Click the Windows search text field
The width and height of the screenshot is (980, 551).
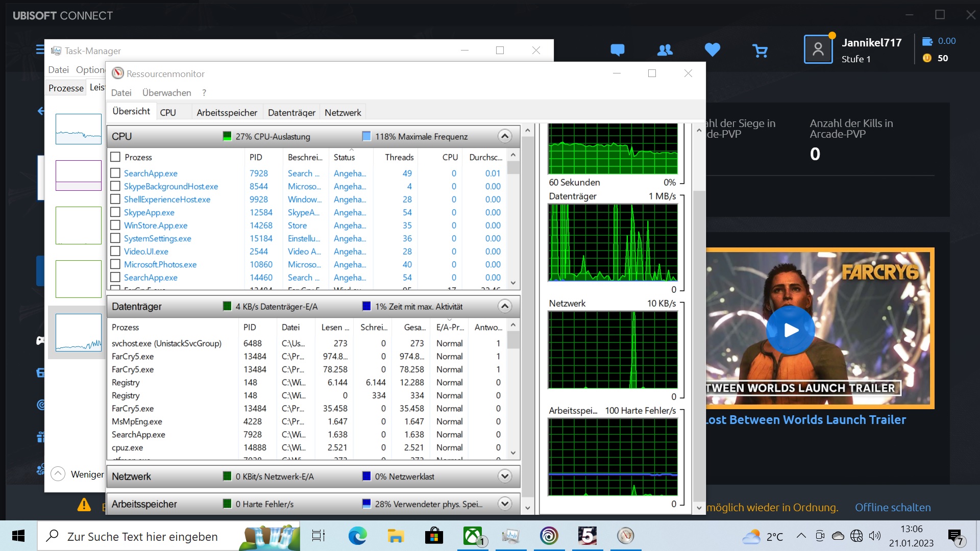143,537
